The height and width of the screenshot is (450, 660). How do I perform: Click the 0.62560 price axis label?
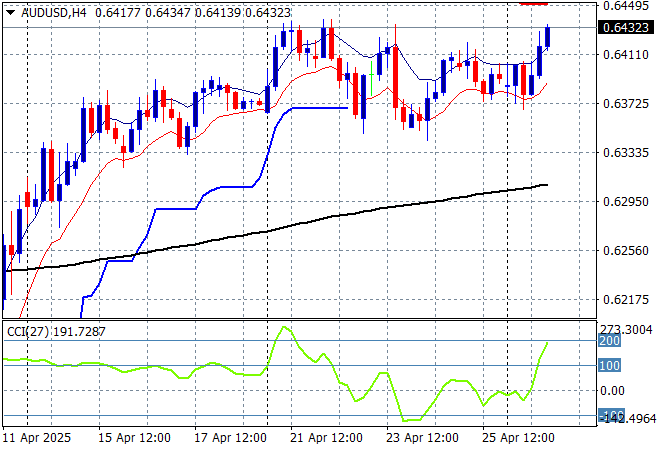click(626, 251)
